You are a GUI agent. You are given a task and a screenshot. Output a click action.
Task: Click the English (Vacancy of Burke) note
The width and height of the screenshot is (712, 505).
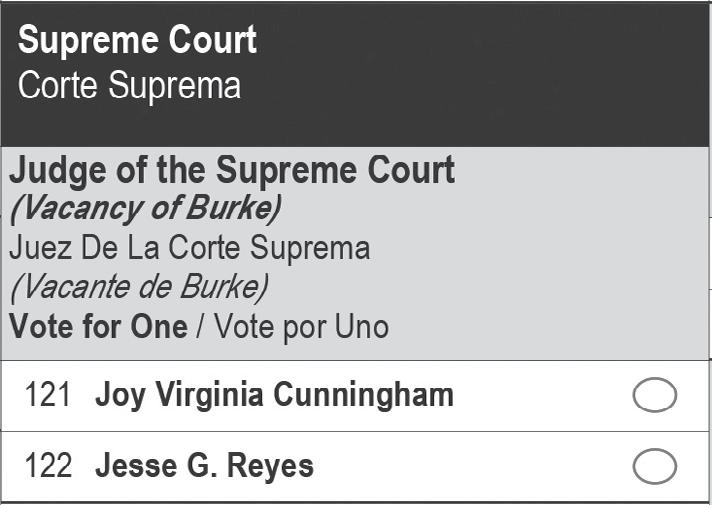[x=145, y=209]
